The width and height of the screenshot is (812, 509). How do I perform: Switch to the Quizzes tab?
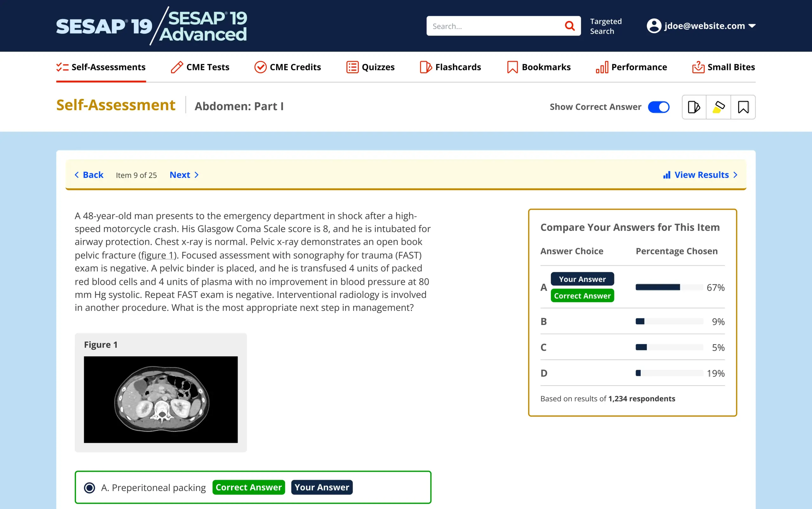tap(370, 67)
